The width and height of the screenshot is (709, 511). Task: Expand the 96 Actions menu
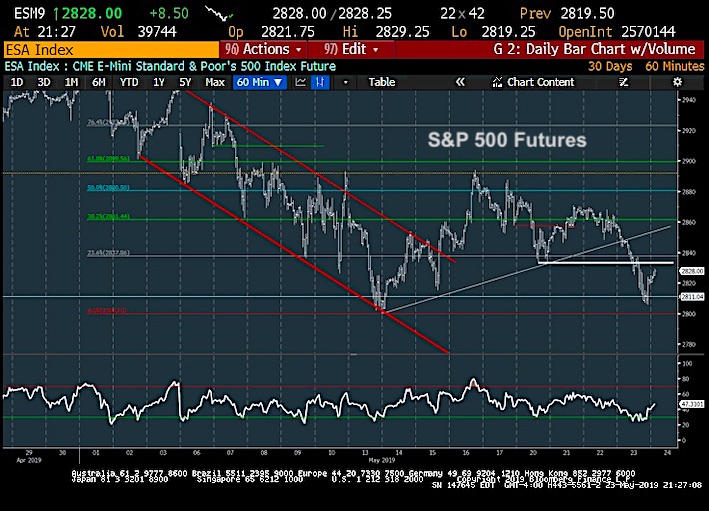coord(263,49)
